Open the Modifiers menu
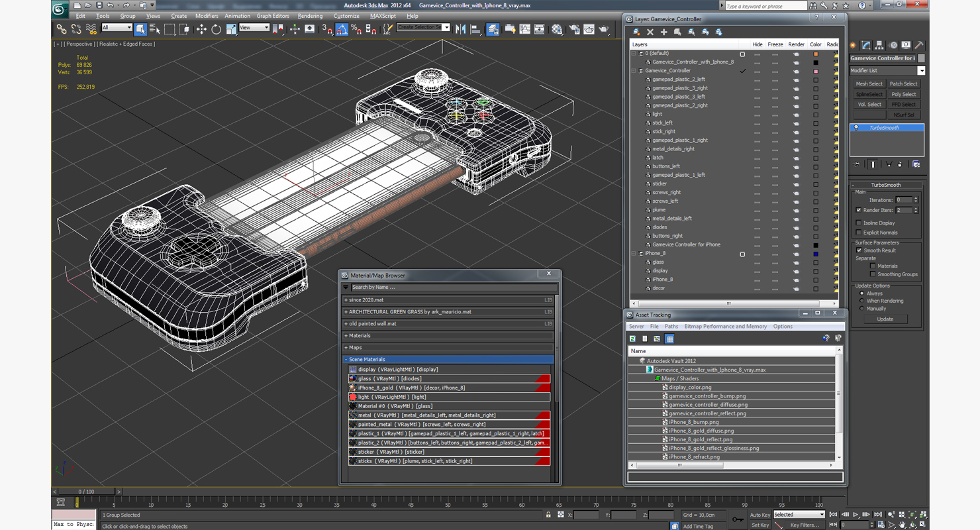980x530 pixels. (207, 16)
